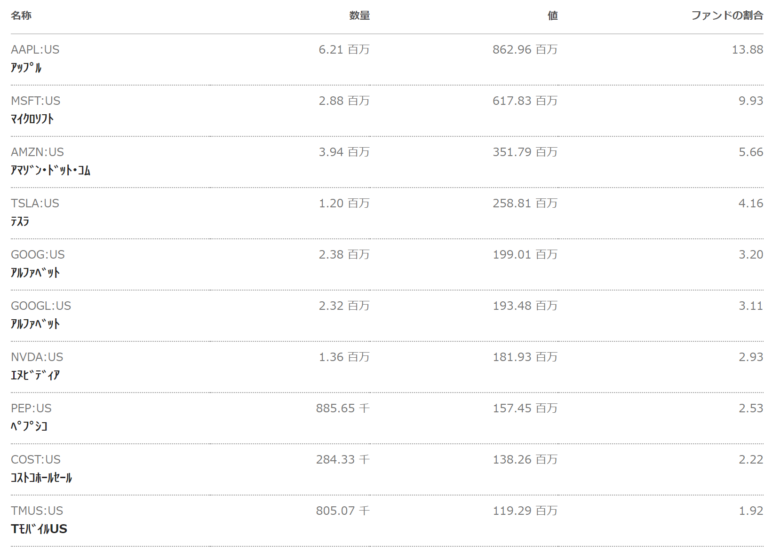This screenshot has width=780, height=551.
Task: Open the MSFT:US ticker link
Action: pyautogui.click(x=35, y=101)
